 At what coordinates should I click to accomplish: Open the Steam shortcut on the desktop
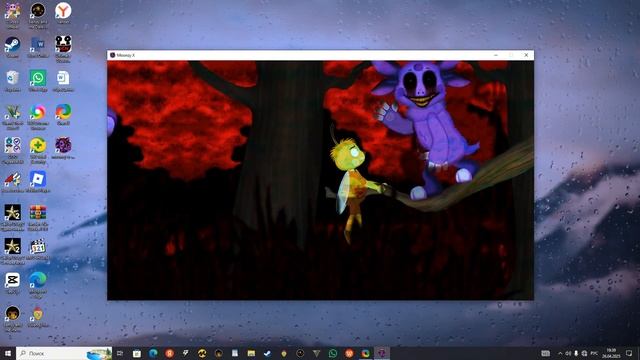point(13,44)
